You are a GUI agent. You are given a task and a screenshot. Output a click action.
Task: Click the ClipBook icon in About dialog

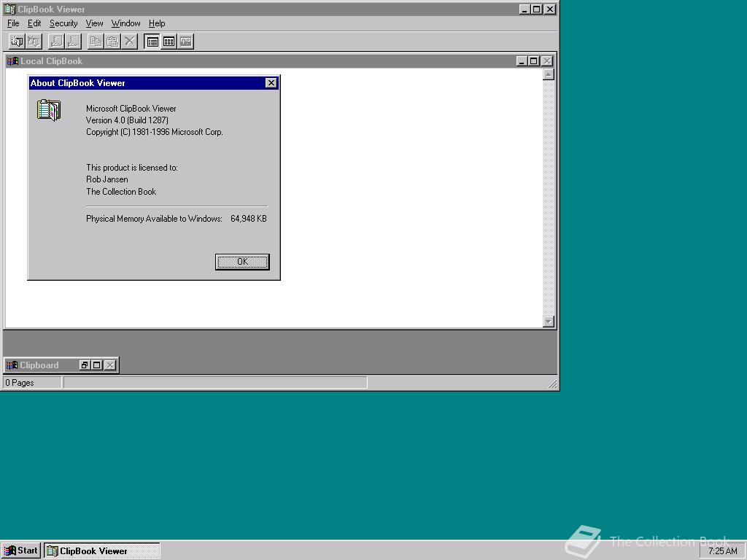pyautogui.click(x=49, y=110)
